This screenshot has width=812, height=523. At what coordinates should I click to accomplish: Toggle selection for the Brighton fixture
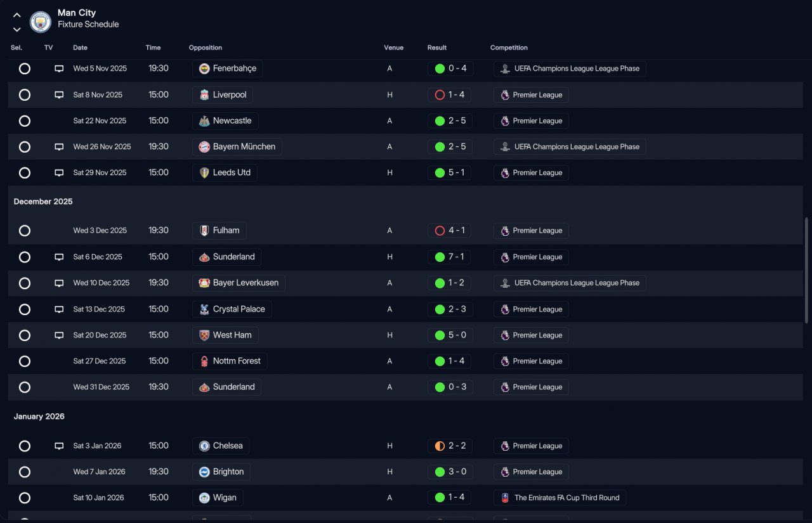tap(25, 472)
